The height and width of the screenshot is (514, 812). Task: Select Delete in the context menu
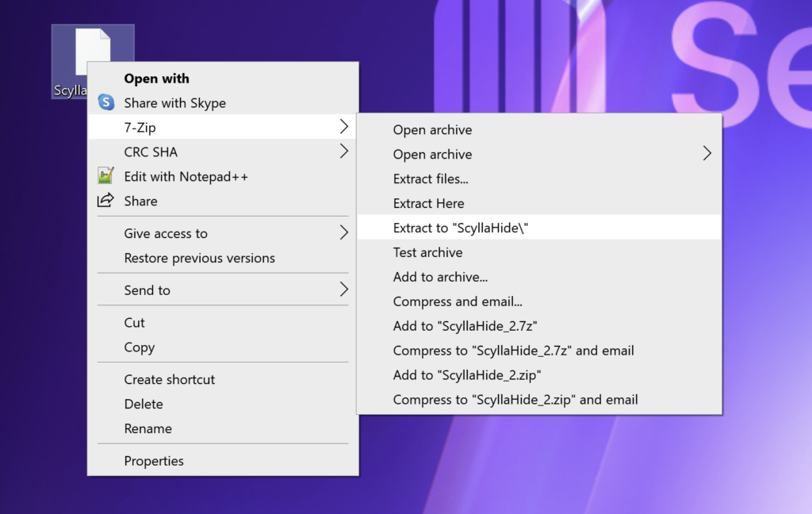pyautogui.click(x=144, y=404)
